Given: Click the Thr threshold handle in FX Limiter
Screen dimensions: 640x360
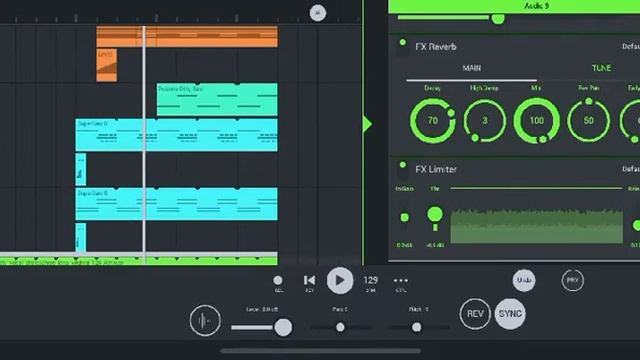Looking at the screenshot, I should 435,215.
